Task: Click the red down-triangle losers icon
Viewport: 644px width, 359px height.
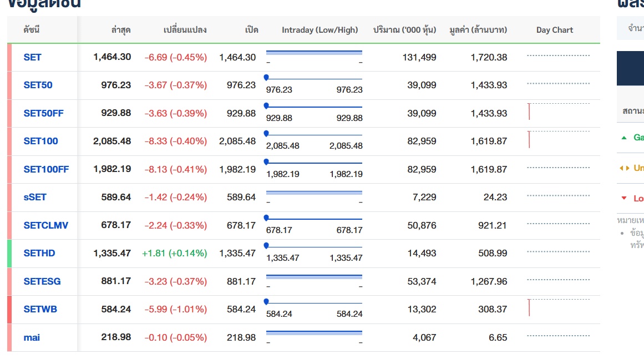Action: coord(624,198)
